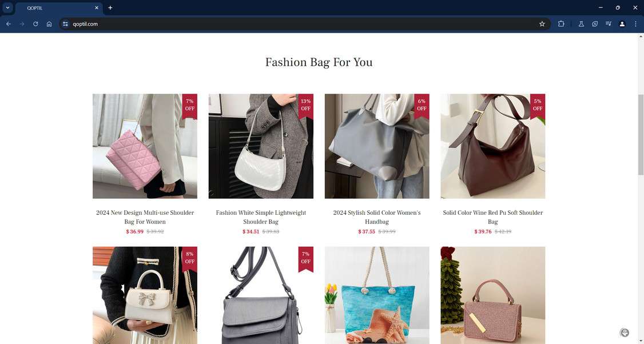The height and width of the screenshot is (344, 644).
Task: Open a new tab with plus button
Action: [x=110, y=8]
